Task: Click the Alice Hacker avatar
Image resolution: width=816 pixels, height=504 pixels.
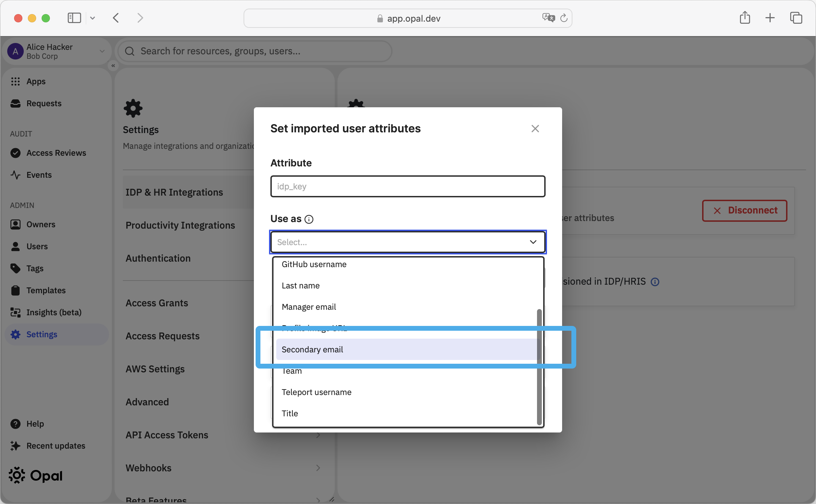Action: (x=15, y=52)
